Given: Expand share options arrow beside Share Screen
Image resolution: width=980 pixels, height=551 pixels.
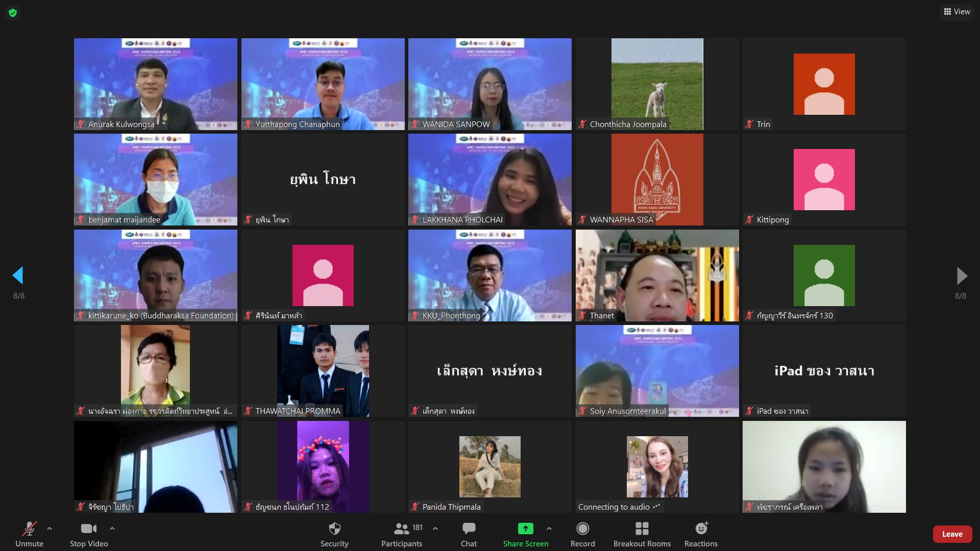Looking at the screenshot, I should click(x=549, y=529).
